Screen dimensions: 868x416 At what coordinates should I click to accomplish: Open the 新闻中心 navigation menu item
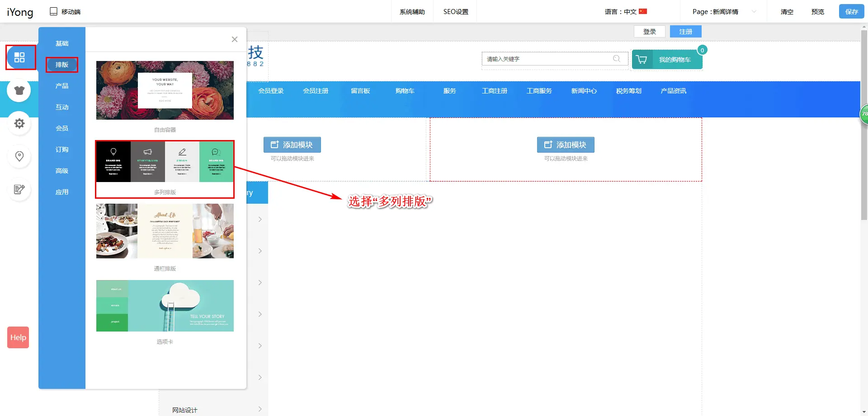[584, 91]
